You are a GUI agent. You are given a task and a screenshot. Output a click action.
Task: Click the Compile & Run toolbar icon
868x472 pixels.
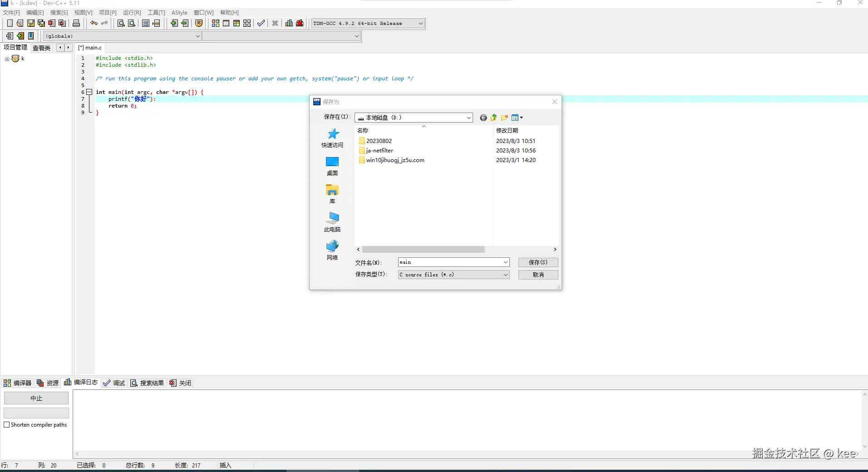point(237,23)
